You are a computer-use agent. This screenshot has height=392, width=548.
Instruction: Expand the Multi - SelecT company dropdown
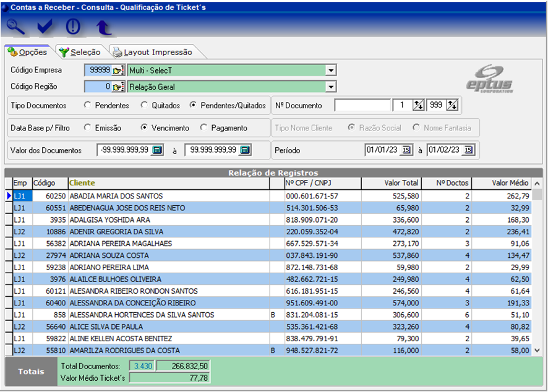[x=331, y=70]
